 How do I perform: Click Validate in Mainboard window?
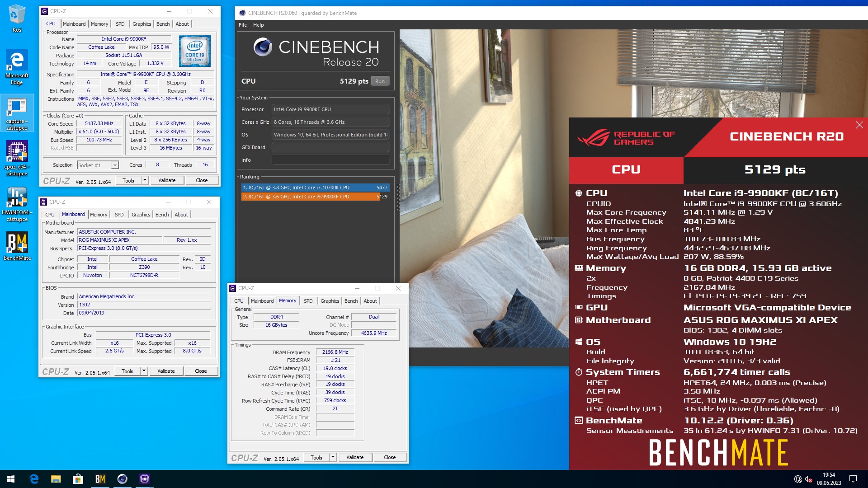(166, 371)
